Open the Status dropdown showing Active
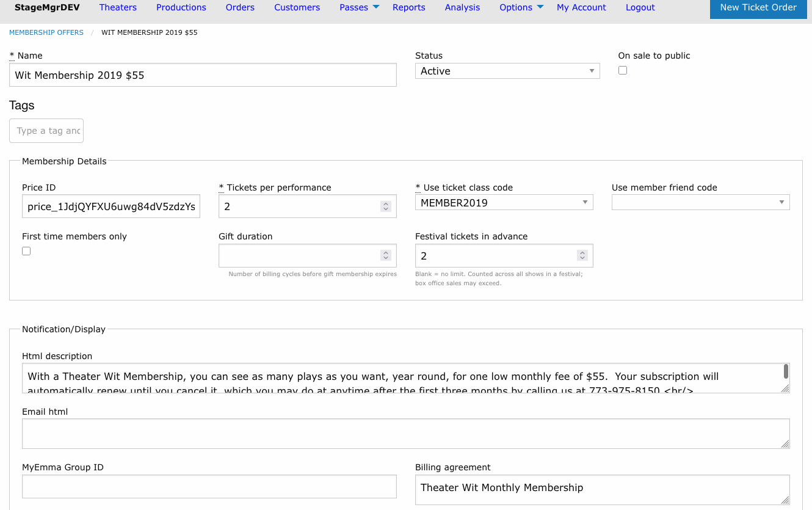The width and height of the screenshot is (812, 510). tap(507, 71)
